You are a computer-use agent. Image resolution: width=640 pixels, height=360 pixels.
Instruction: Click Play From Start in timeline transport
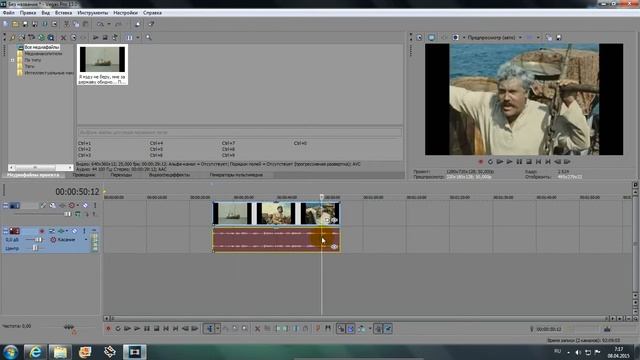(127, 328)
